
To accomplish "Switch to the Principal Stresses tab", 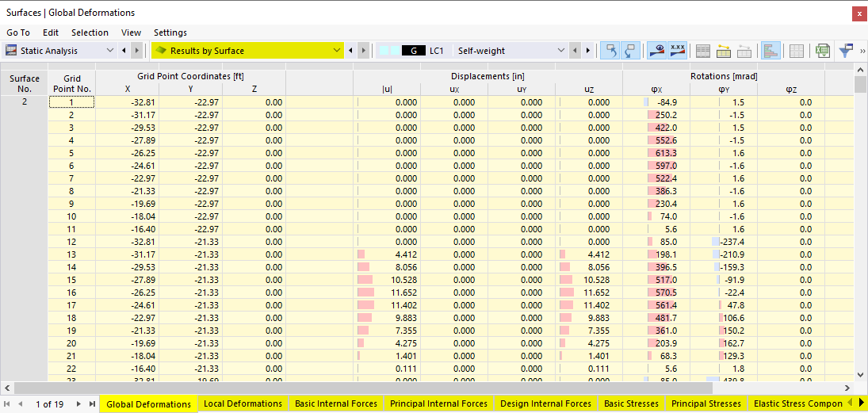I will click(705, 403).
